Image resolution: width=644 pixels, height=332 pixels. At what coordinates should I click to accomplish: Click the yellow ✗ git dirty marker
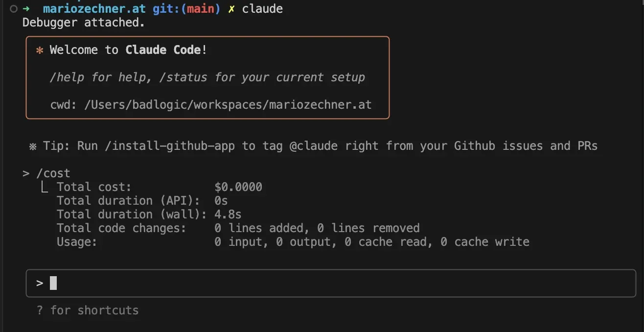point(231,9)
